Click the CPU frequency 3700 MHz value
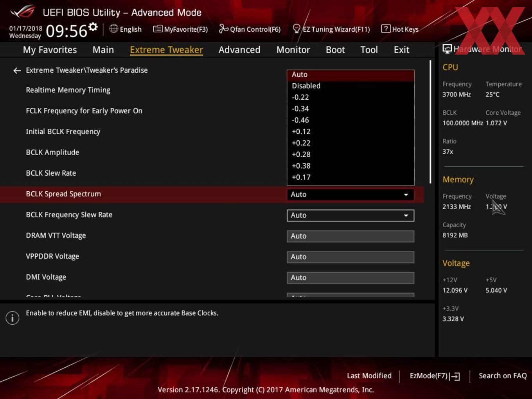This screenshot has height=399, width=532. click(x=457, y=95)
